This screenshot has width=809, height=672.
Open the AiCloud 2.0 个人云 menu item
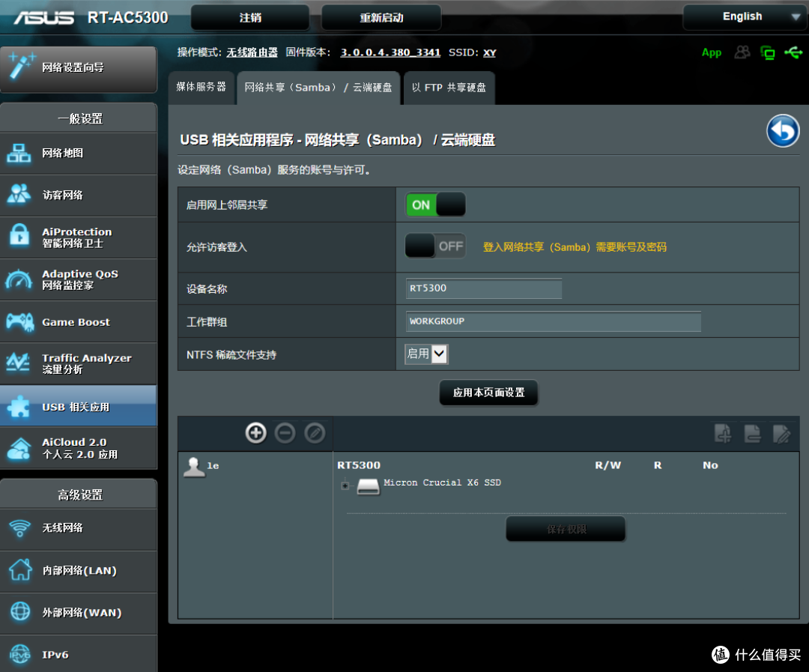click(x=79, y=448)
